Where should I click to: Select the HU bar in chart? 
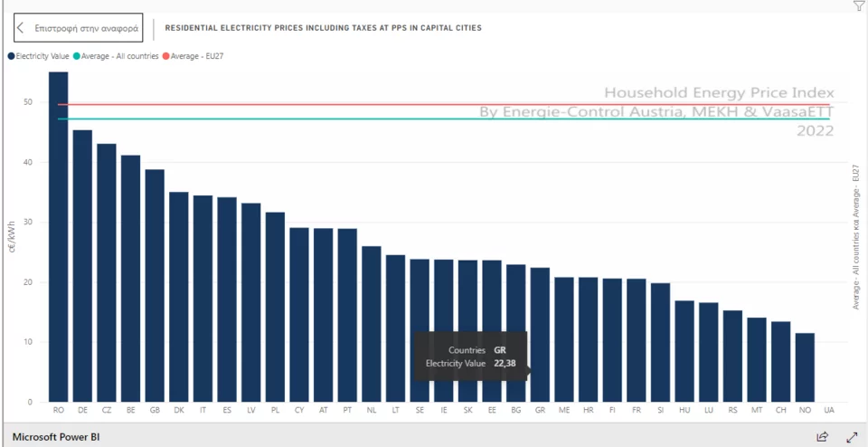(x=684, y=351)
